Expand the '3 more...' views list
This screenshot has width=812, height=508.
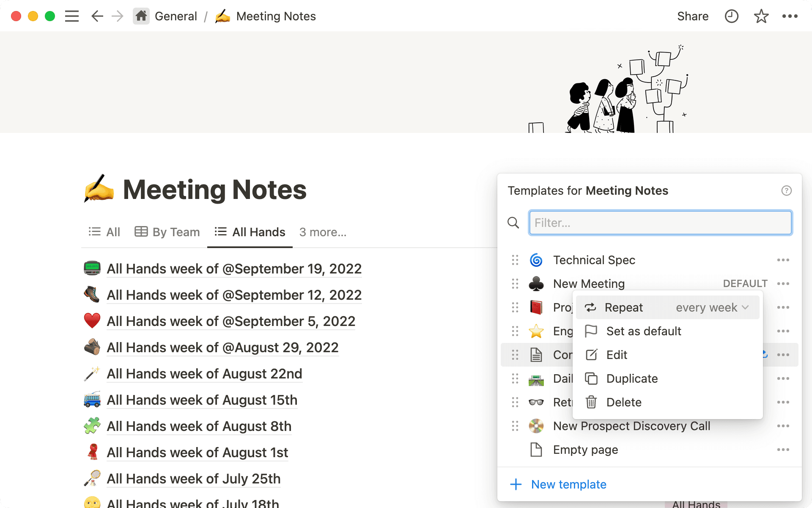pos(323,232)
